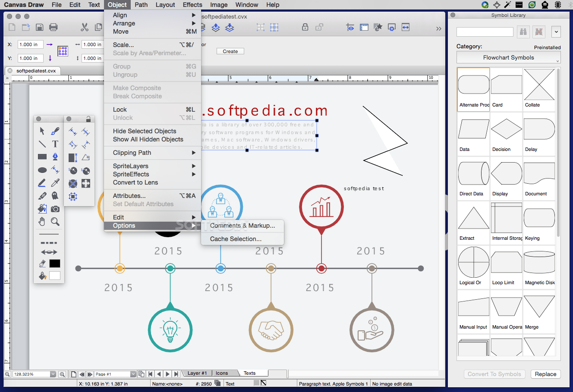Select the Magnetic Disk symbol
This screenshot has width=573, height=392.
pyautogui.click(x=539, y=267)
